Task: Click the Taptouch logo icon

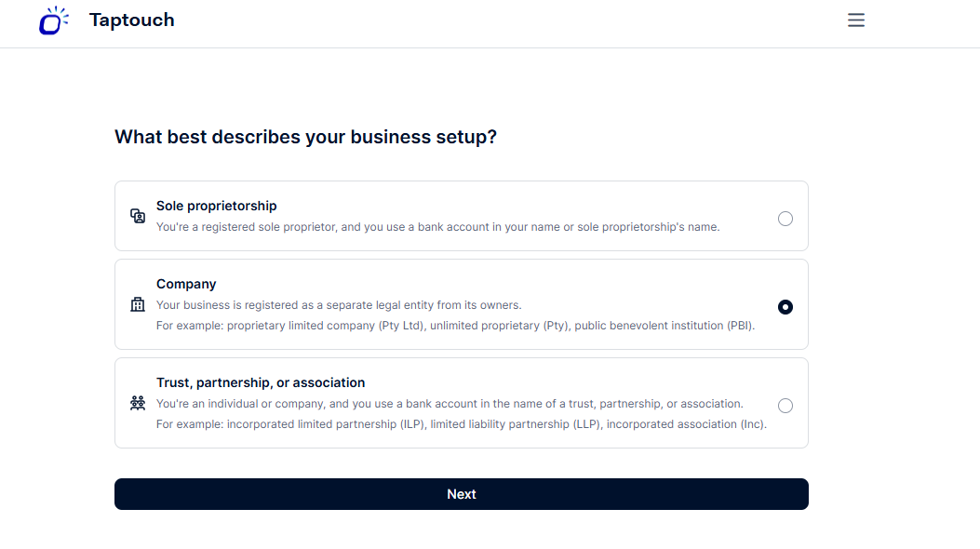Action: (x=53, y=20)
